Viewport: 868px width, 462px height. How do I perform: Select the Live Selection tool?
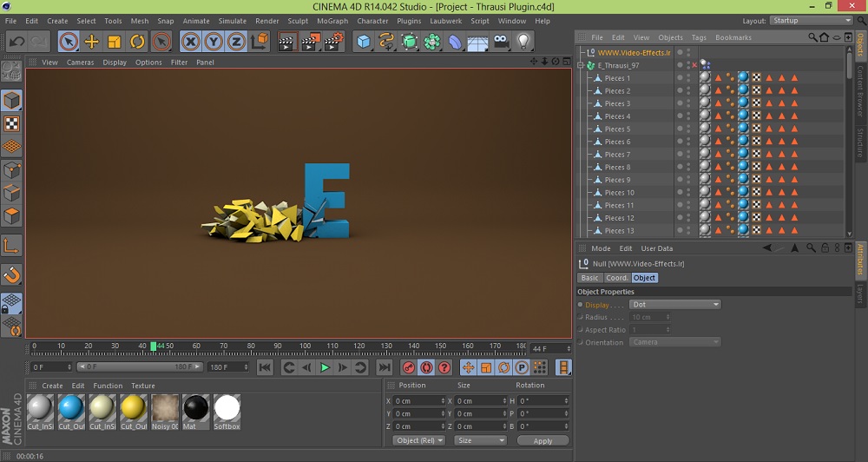click(69, 42)
